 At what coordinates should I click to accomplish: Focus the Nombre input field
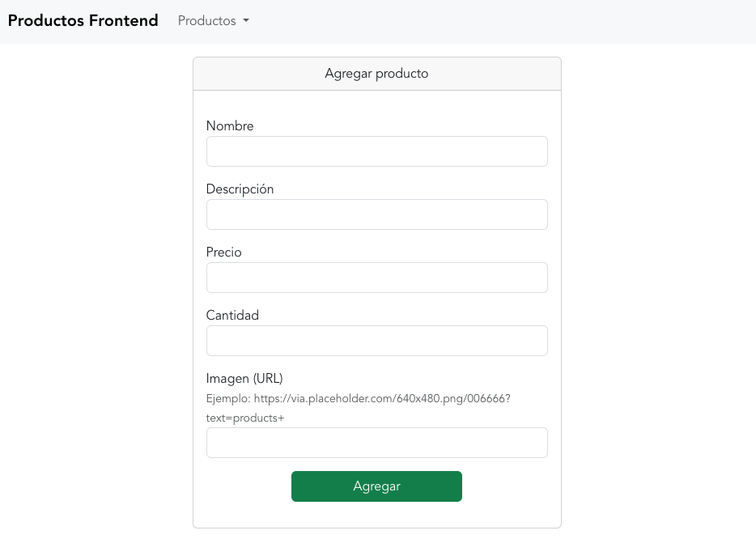376,151
